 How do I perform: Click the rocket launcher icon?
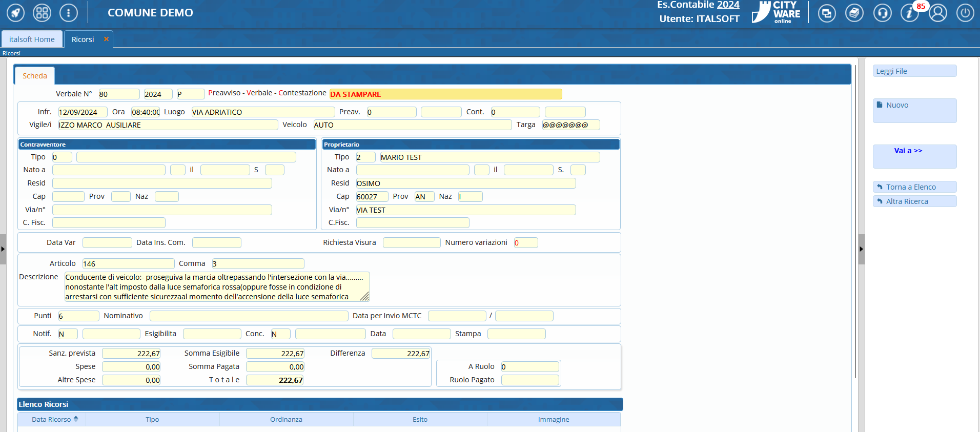tap(15, 13)
